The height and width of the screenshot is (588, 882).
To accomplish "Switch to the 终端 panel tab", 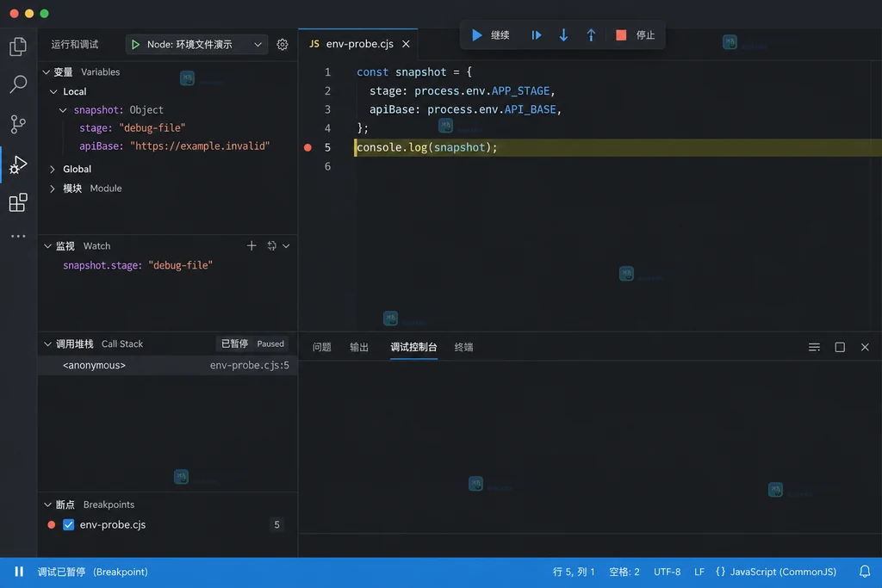I will pos(463,348).
